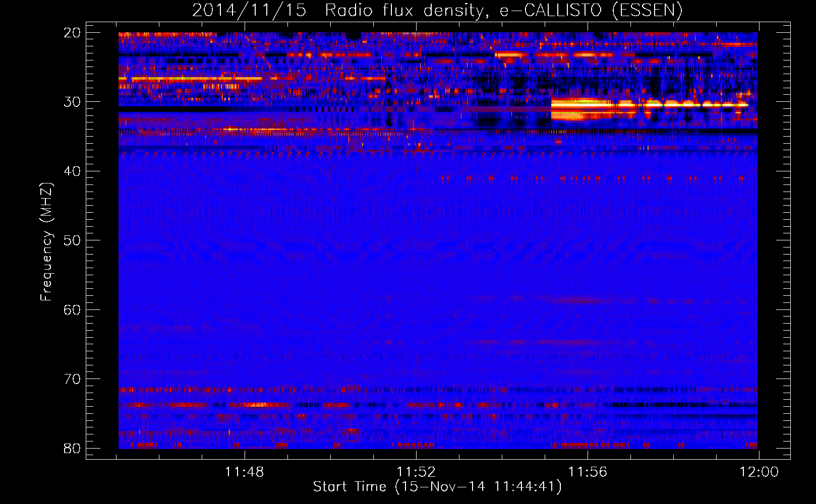Viewport: 816px width, 504px height.
Task: Click the '12:00' time tick label
Action: 759,472
